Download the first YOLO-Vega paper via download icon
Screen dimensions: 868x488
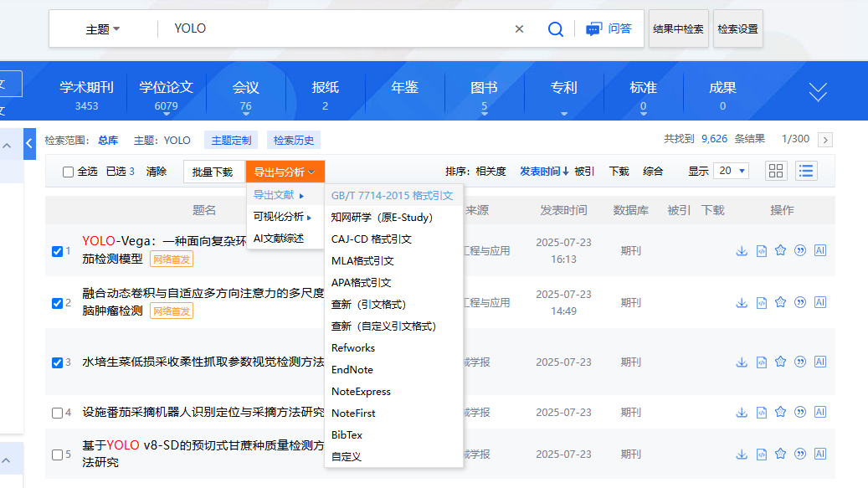click(x=742, y=250)
